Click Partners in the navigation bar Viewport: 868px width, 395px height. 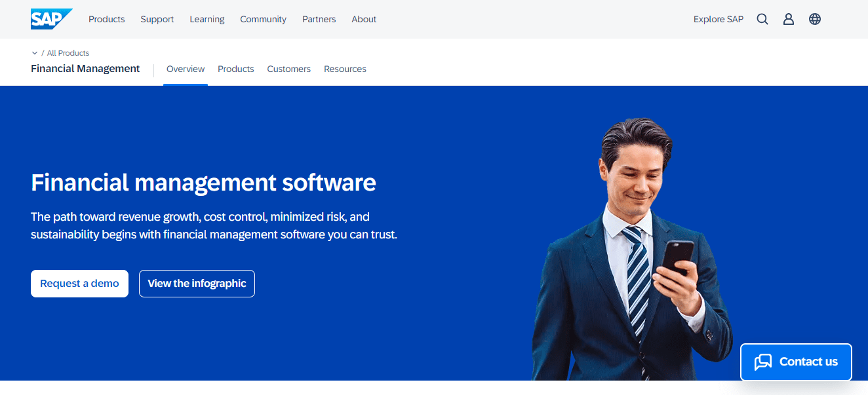point(319,19)
